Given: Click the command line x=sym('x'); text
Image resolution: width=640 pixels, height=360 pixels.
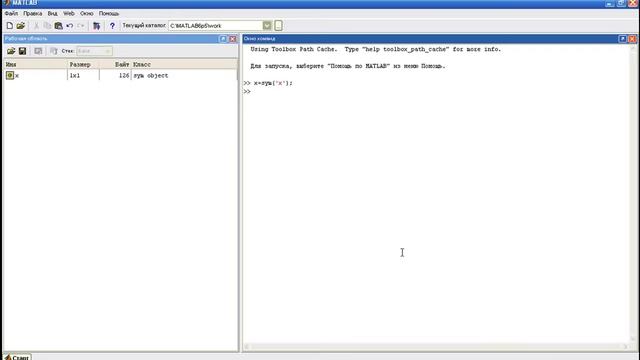Looking at the screenshot, I should point(273,83).
